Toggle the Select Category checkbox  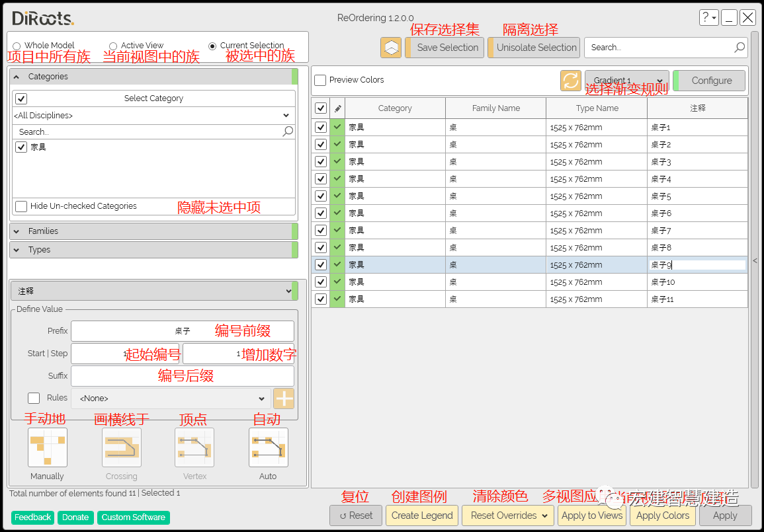tap(21, 98)
